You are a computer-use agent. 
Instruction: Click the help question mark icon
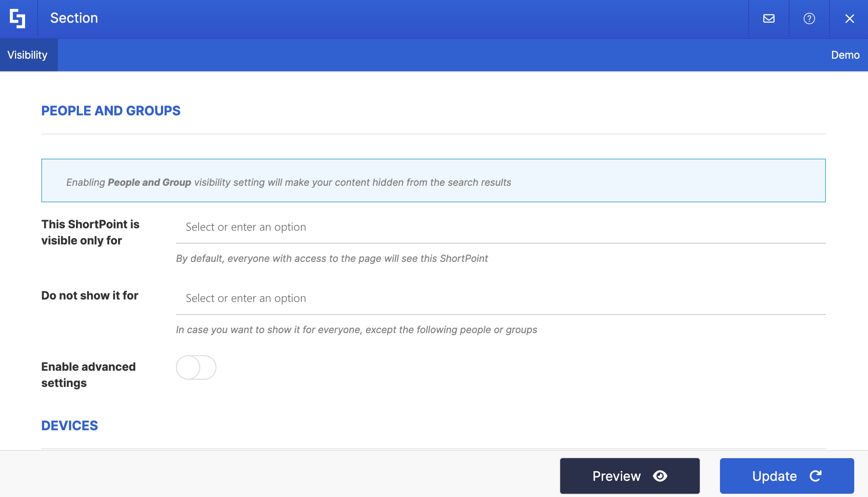[x=809, y=19]
